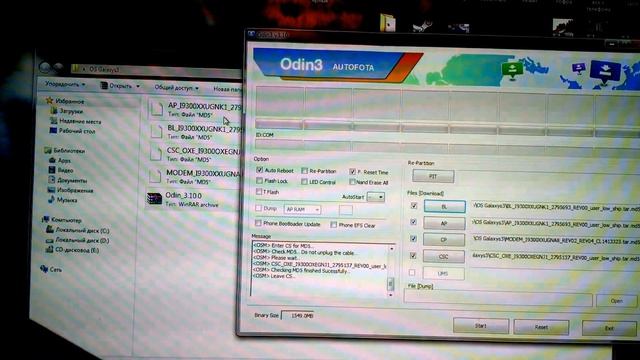The image size is (640, 360).
Task: Enable LED Control checkbox
Action: [x=304, y=182]
